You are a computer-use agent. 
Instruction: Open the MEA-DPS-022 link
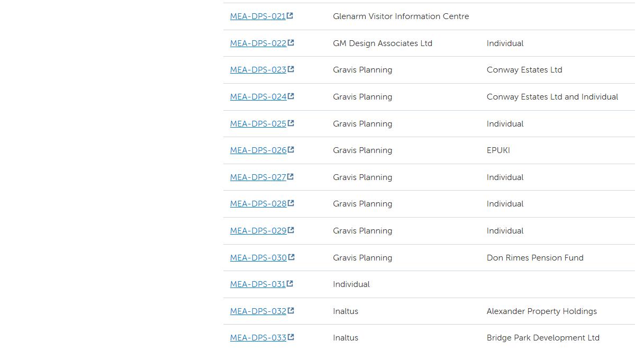258,43
